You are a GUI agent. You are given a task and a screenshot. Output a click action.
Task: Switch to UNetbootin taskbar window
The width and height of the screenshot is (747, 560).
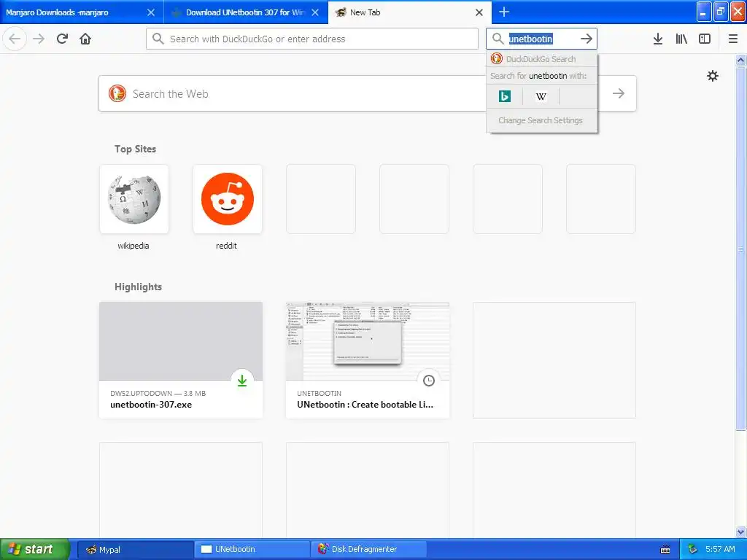point(252,550)
